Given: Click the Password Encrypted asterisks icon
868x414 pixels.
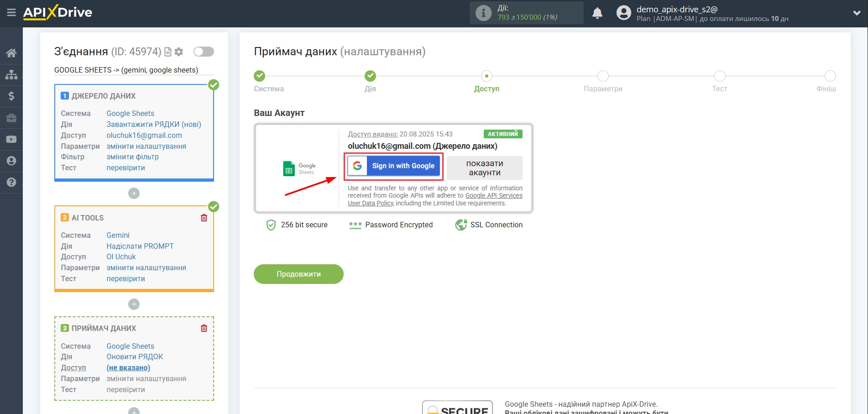Looking at the screenshot, I should tap(355, 225).
